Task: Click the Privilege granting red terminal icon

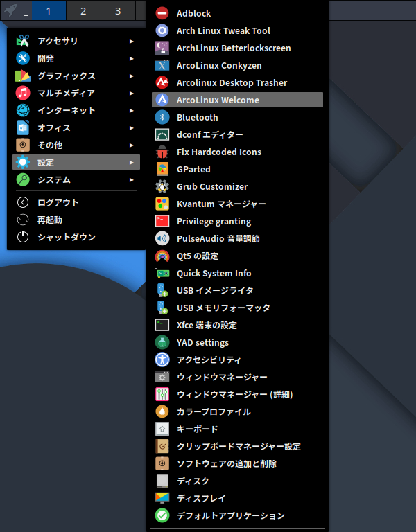Action: (x=162, y=221)
